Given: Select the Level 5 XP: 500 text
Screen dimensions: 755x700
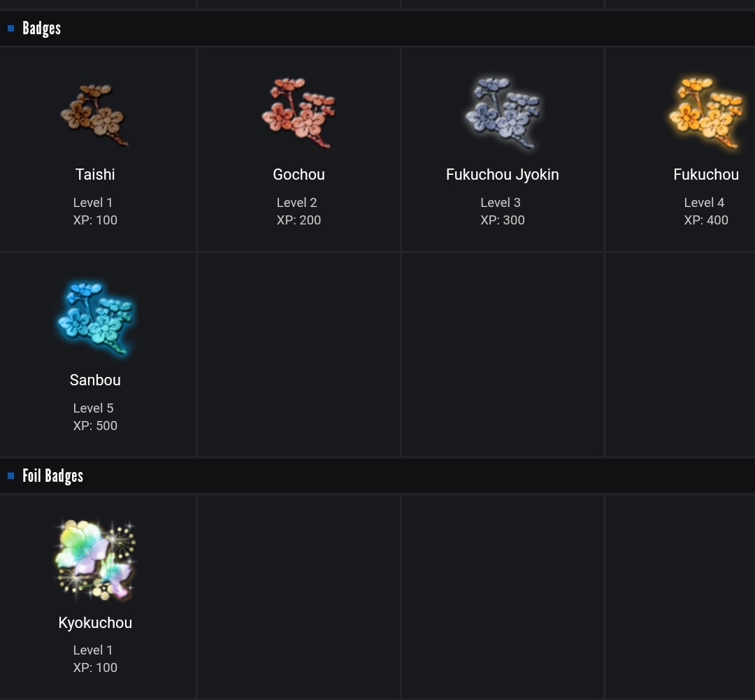Looking at the screenshot, I should point(95,417).
